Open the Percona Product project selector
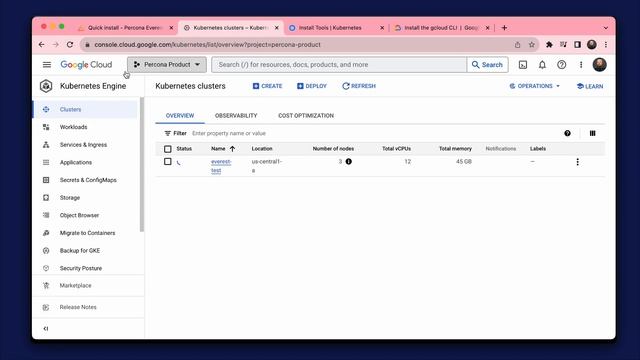Screen dimensions: 640x360 coord(167,64)
